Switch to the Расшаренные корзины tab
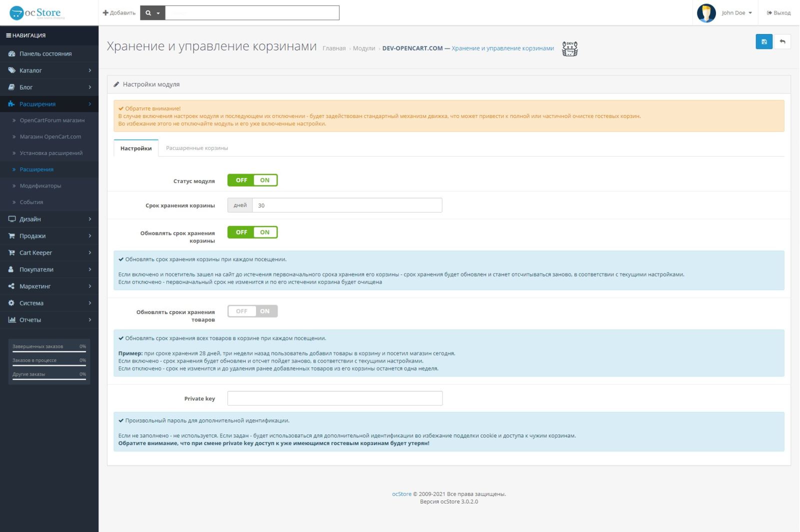800x532 pixels. [197, 148]
